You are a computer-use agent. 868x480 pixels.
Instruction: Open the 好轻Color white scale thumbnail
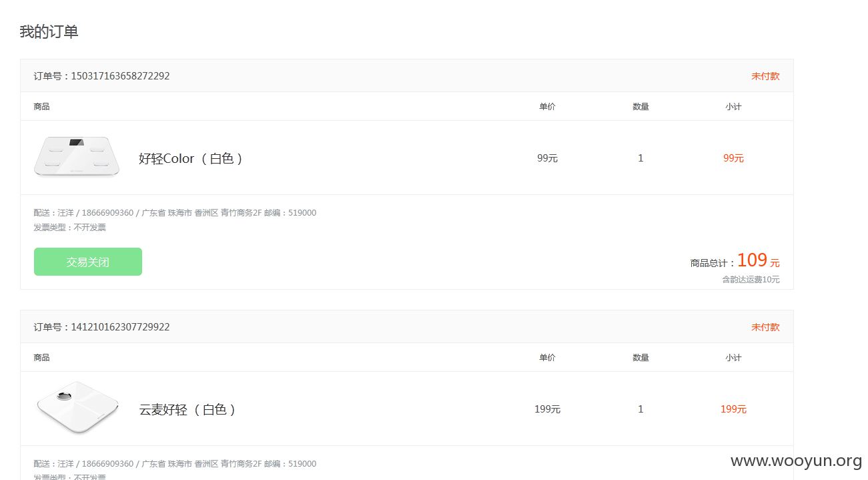(x=77, y=157)
